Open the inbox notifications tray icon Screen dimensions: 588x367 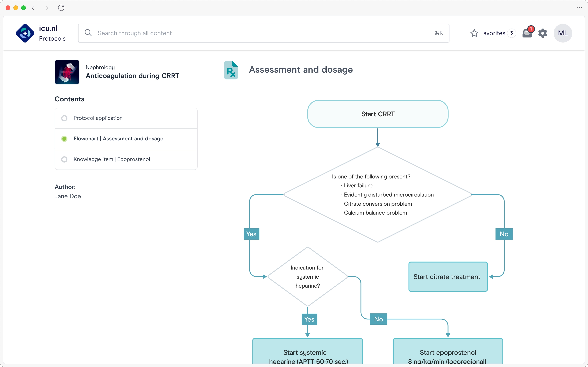pyautogui.click(x=527, y=33)
